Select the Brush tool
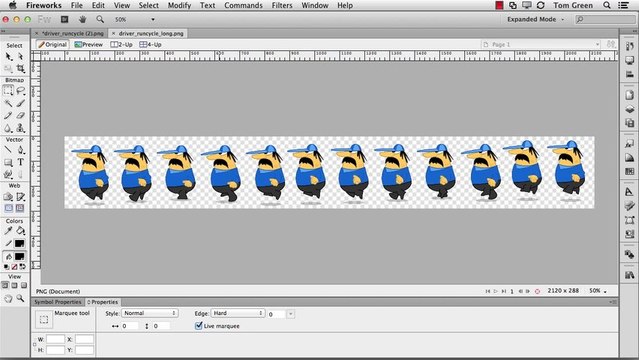 [x=20, y=103]
